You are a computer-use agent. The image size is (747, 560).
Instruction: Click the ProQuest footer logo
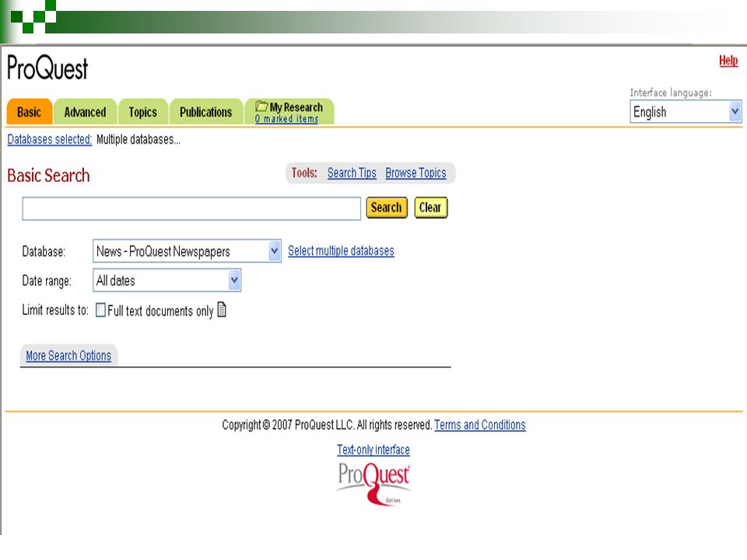pos(373,483)
